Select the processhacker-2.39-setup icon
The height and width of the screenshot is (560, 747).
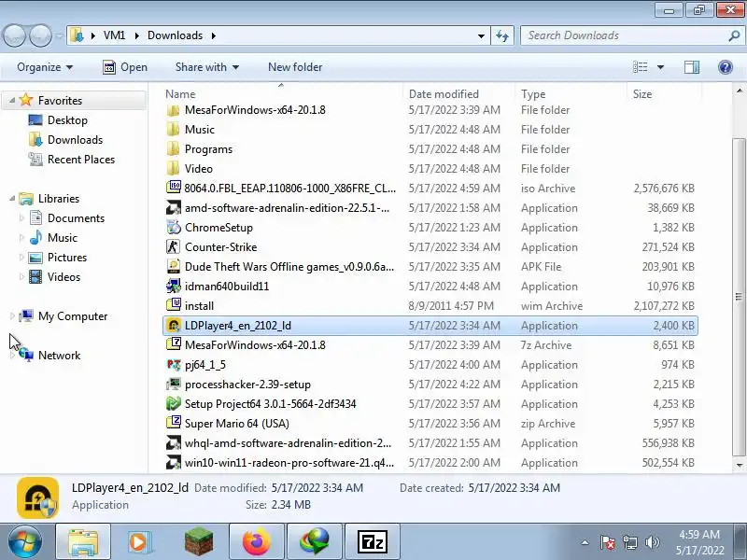(x=174, y=385)
